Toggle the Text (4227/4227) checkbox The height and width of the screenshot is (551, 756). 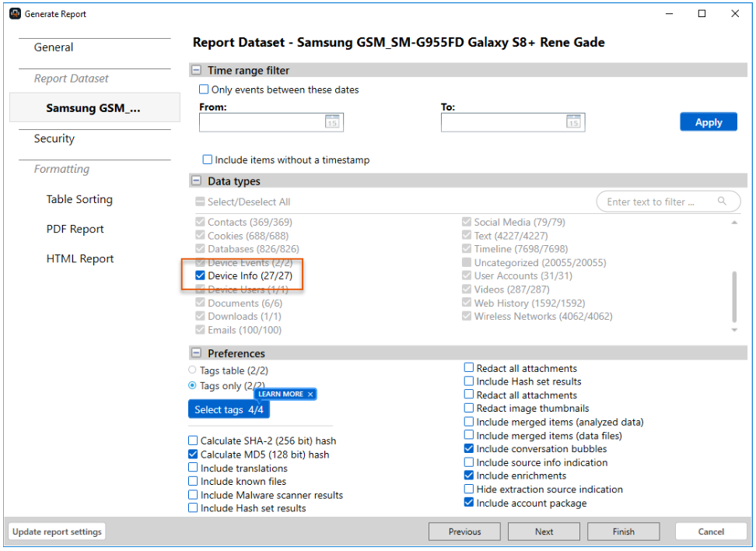pyautogui.click(x=466, y=236)
